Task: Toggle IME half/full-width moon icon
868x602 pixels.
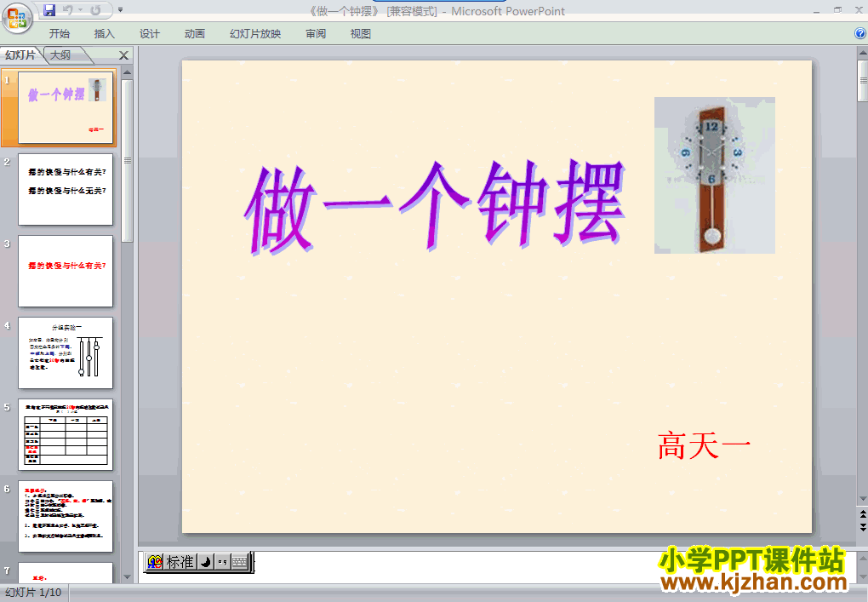Action: [x=205, y=562]
